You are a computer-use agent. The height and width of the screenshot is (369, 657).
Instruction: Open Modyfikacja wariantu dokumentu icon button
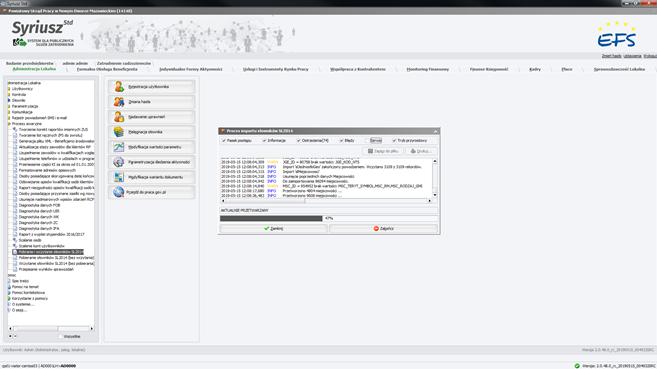[x=152, y=177]
